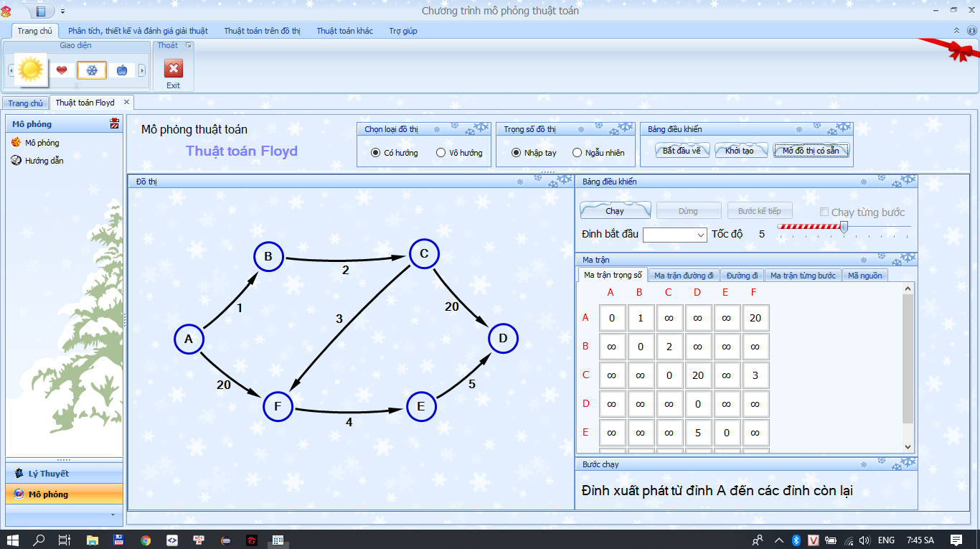Click the Mở đồ thị có sẵn button

(x=810, y=151)
